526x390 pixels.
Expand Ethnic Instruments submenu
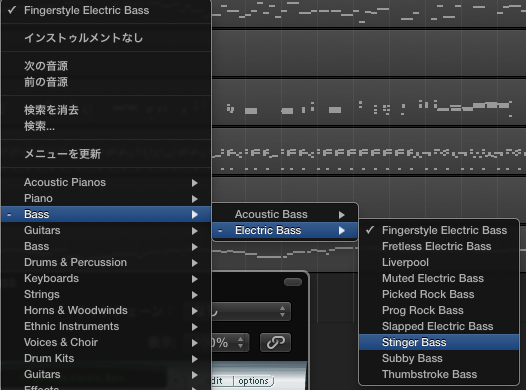pos(106,326)
